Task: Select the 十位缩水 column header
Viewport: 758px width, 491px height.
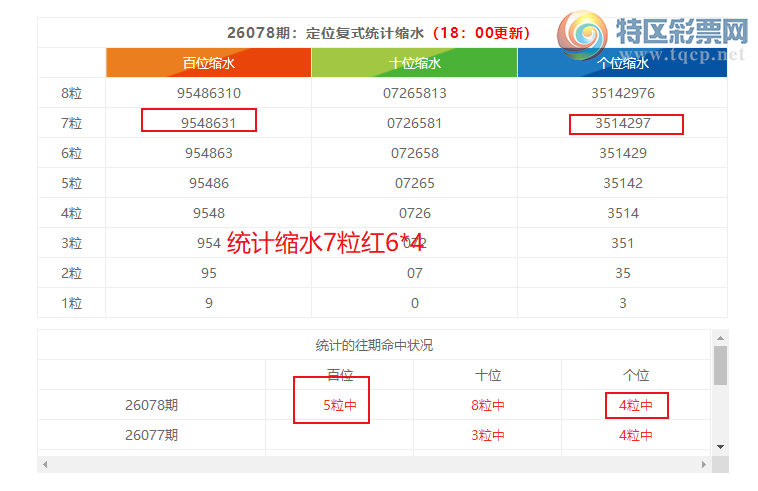Action: 414,63
